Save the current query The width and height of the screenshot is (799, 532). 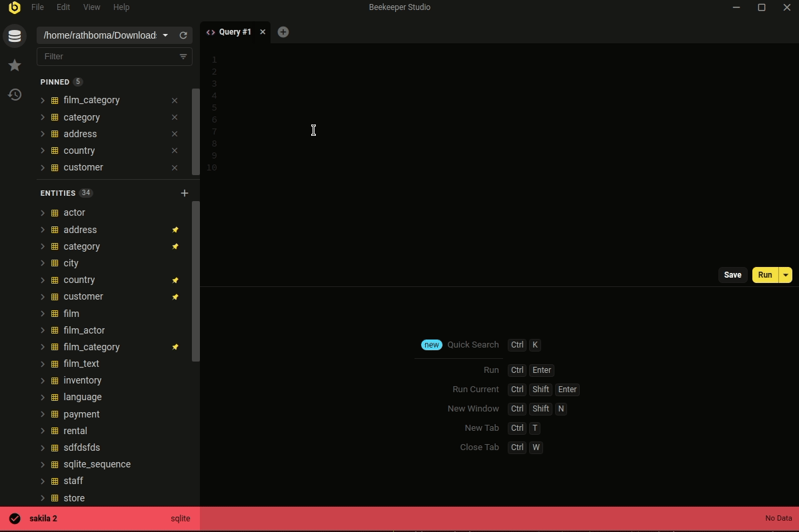733,275
